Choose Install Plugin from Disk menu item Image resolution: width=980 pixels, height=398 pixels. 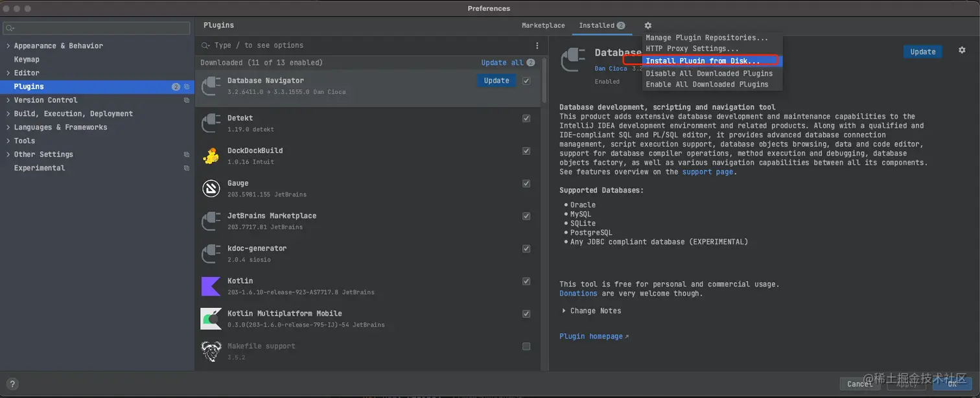[712, 61]
